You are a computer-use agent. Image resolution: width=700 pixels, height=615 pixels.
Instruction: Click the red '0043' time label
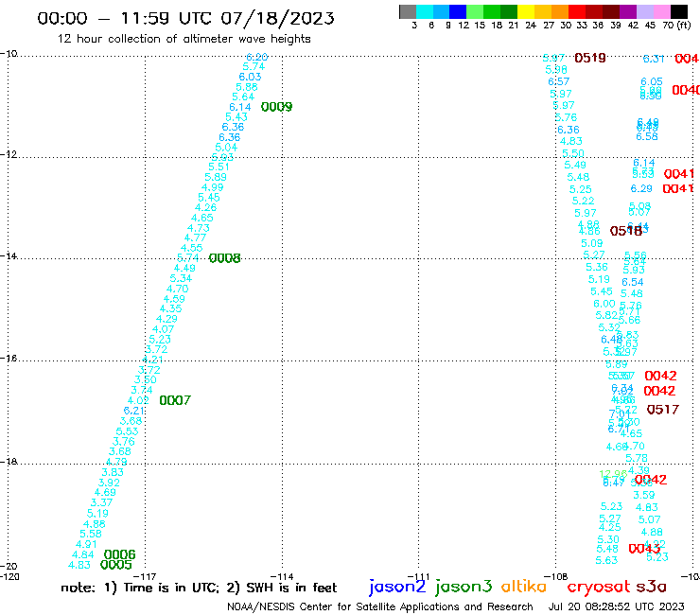(x=644, y=549)
